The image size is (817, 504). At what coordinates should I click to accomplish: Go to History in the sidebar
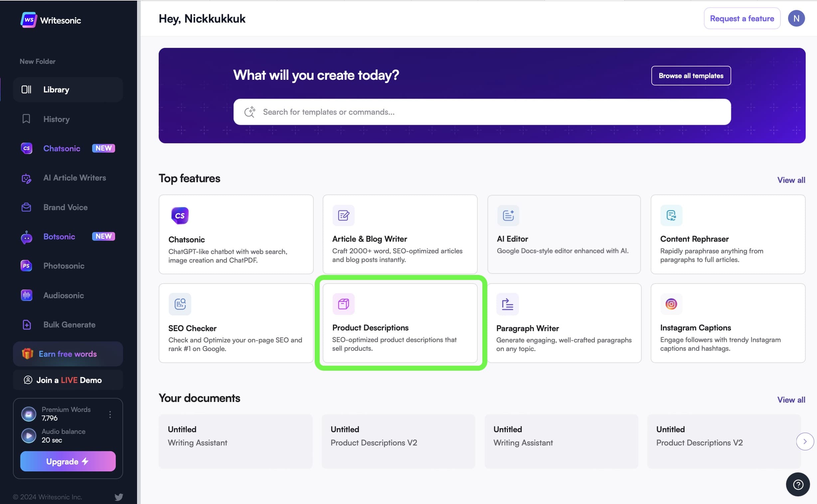tap(56, 119)
